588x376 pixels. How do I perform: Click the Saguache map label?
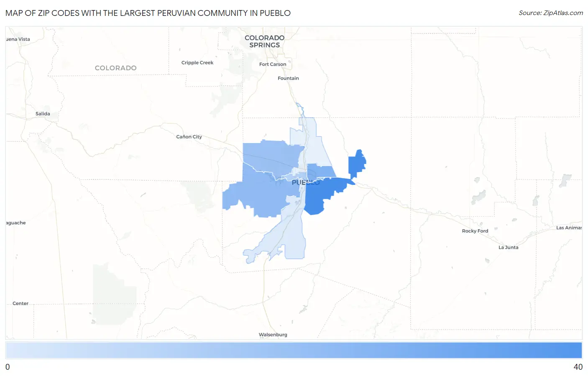coord(16,223)
